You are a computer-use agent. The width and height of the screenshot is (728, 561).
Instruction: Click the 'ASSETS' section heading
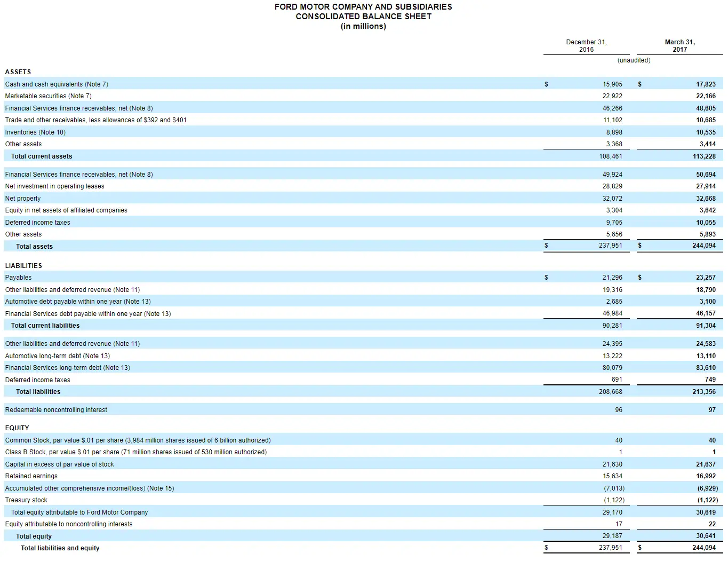18,72
